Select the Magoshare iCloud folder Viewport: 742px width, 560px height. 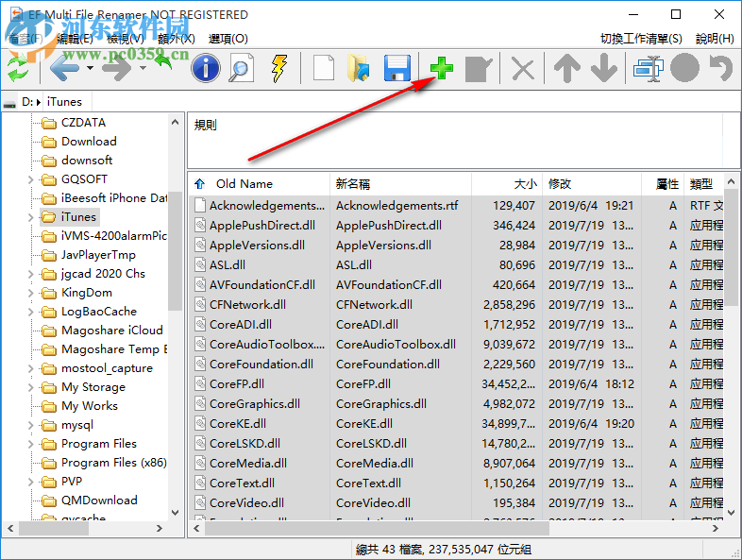click(x=112, y=331)
